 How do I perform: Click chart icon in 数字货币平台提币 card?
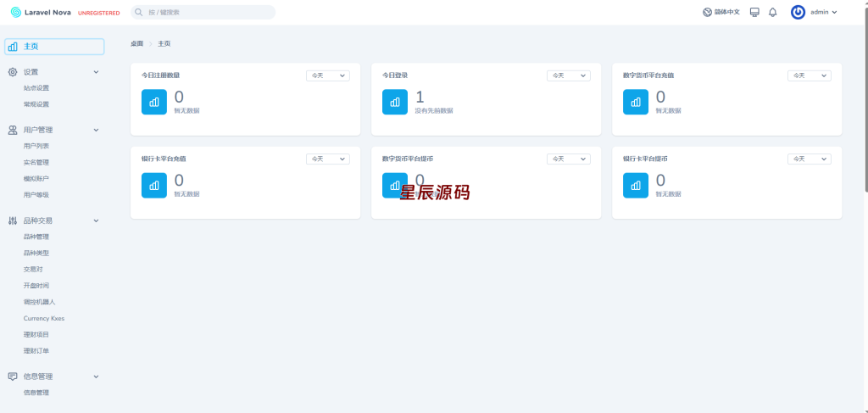(395, 186)
